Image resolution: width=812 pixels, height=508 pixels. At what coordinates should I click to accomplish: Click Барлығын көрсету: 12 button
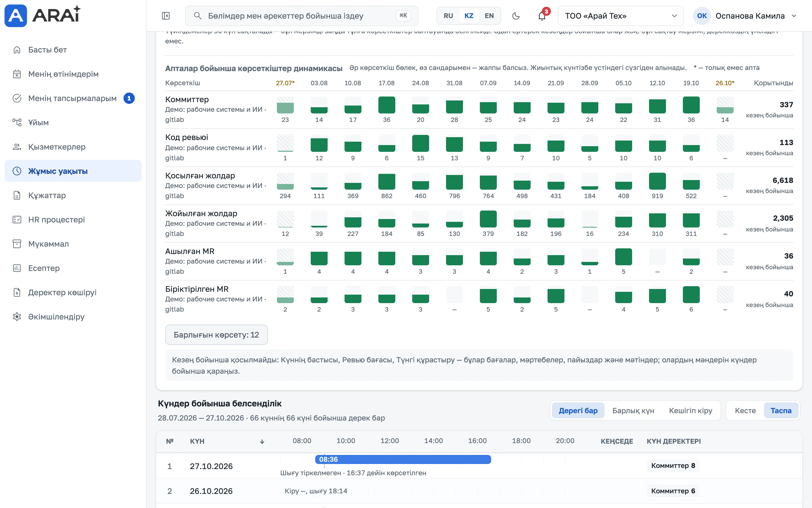click(x=217, y=335)
